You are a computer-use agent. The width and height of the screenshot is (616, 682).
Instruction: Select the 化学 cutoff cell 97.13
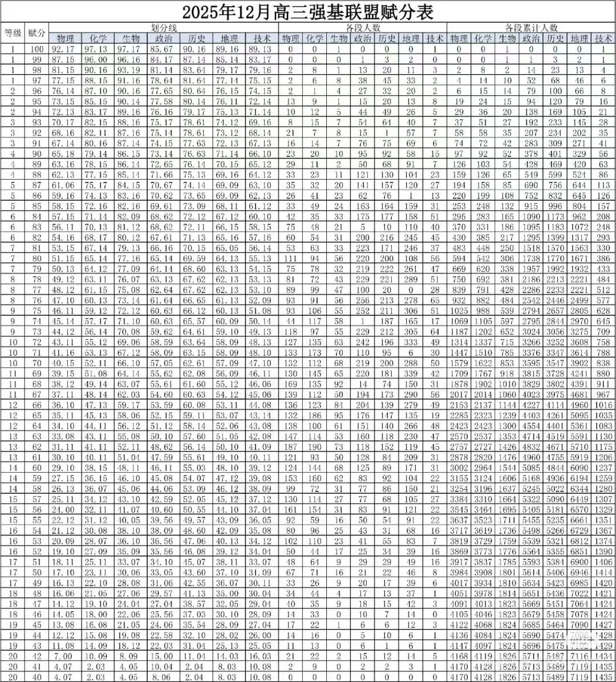pos(96,49)
